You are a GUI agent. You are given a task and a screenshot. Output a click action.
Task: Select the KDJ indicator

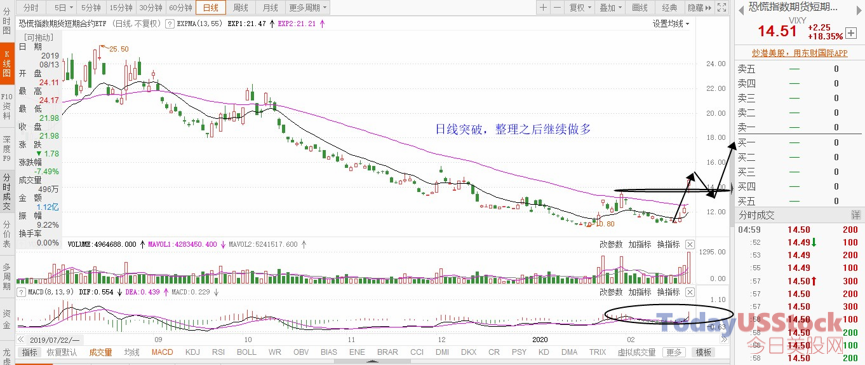(193, 352)
